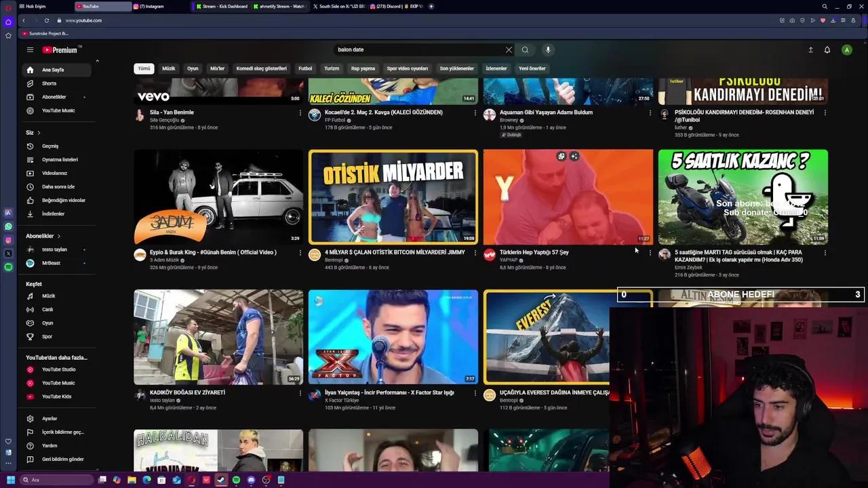This screenshot has width=868, height=488.
Task: Open more options for Aquaman Gibi Yaşayan video
Action: [650, 113]
